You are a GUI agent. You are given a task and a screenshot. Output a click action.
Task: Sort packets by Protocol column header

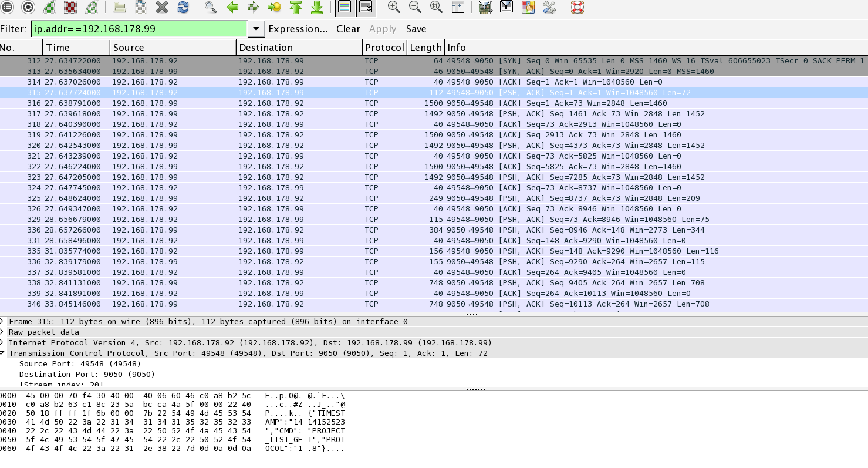(384, 48)
